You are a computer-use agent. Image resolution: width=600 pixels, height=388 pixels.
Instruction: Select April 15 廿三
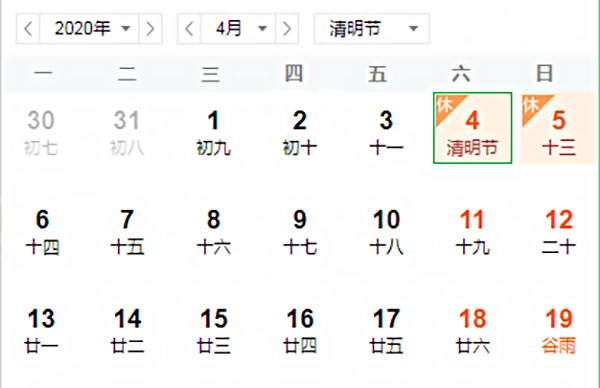point(214,331)
